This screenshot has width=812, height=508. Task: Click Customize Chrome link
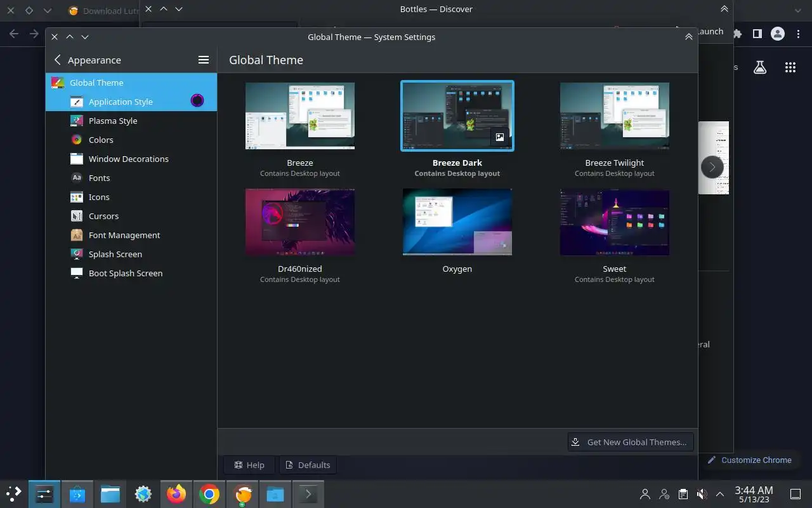click(750, 460)
